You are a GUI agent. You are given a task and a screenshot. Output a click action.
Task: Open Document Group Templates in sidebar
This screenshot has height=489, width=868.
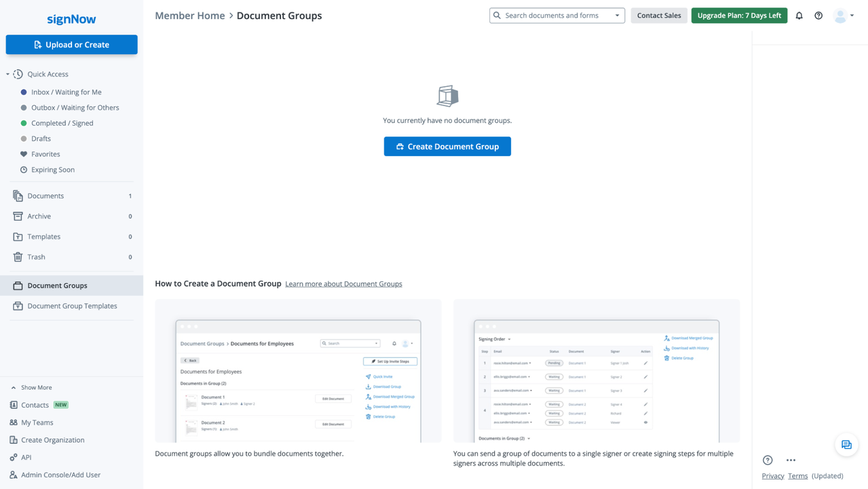coord(72,306)
